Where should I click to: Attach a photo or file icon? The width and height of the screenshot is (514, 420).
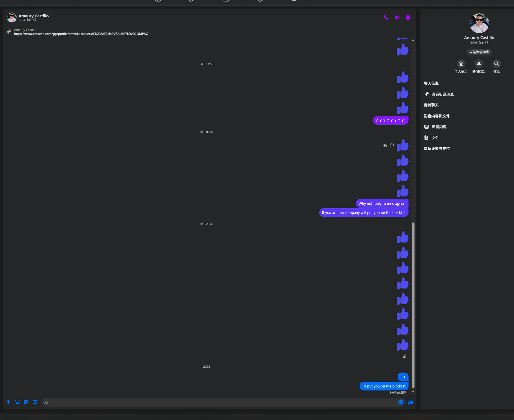17,402
